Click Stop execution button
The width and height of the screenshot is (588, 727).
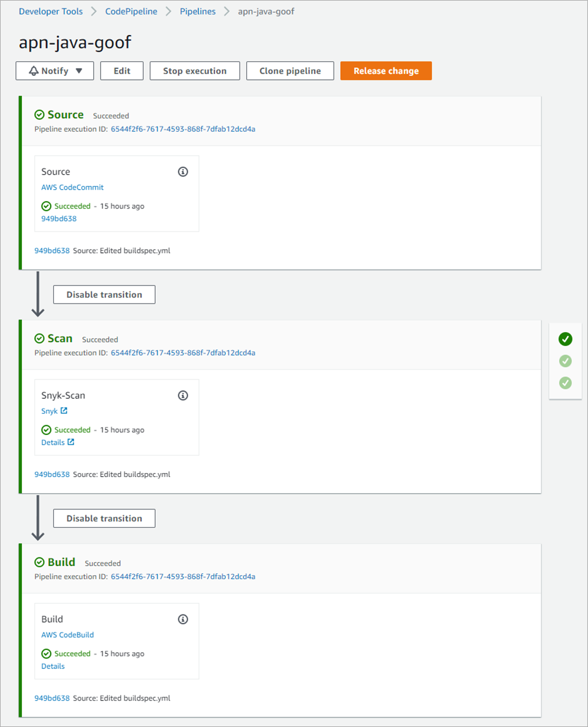(x=195, y=71)
